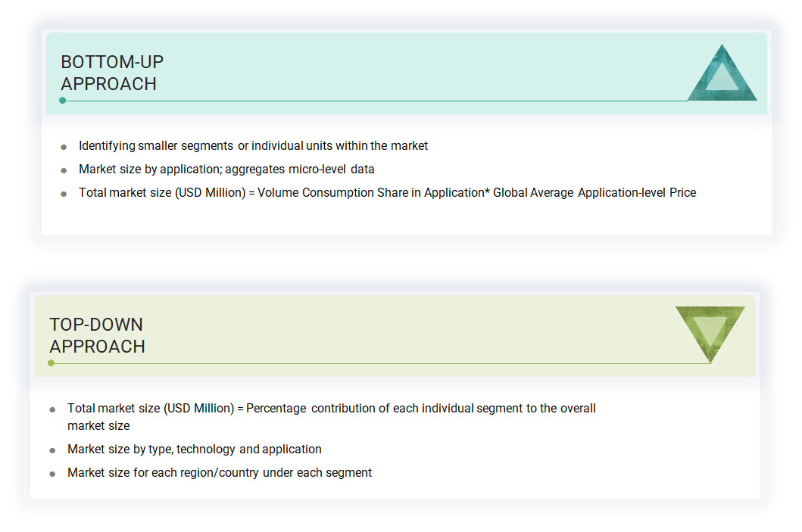Click bullet dot beside 'Identifying smaller segments'
Screen dimensions: 802x532
pos(64,147)
